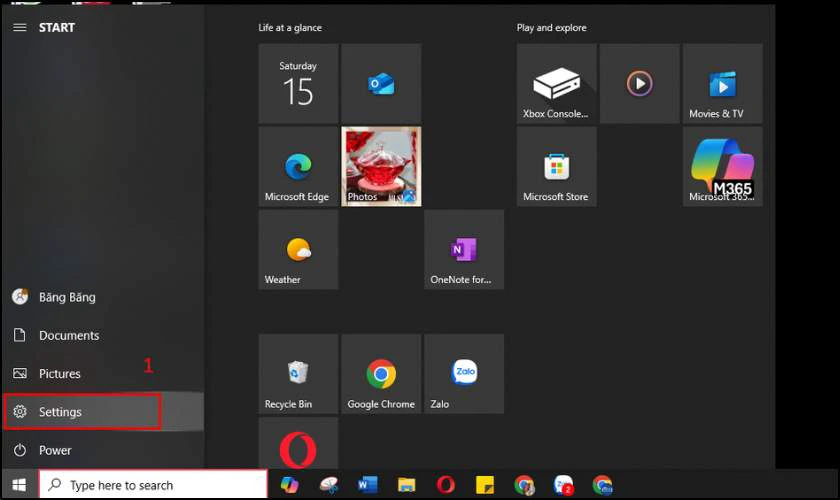Click the Type here to search box
The height and width of the screenshot is (500, 840).
pos(153,485)
